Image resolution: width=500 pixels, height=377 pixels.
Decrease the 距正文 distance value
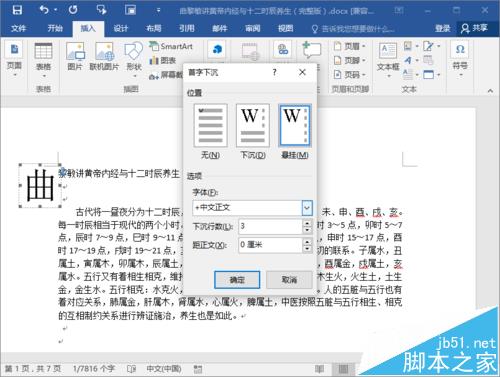pyautogui.click(x=307, y=249)
